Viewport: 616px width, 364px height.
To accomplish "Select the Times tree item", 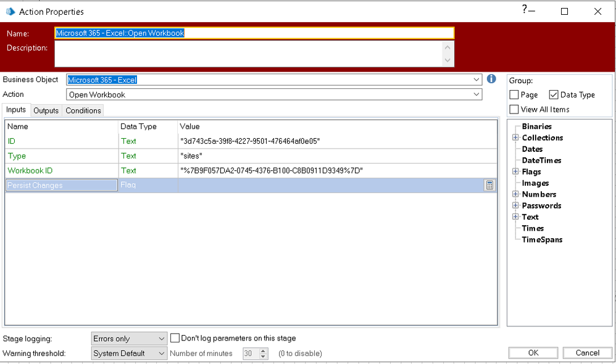I will pyautogui.click(x=533, y=228).
